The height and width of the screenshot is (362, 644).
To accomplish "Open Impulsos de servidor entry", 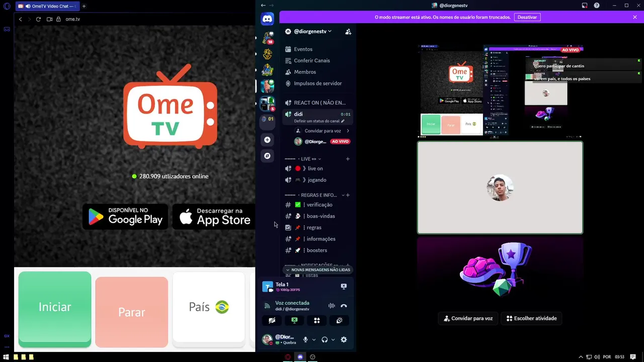I will tap(317, 83).
